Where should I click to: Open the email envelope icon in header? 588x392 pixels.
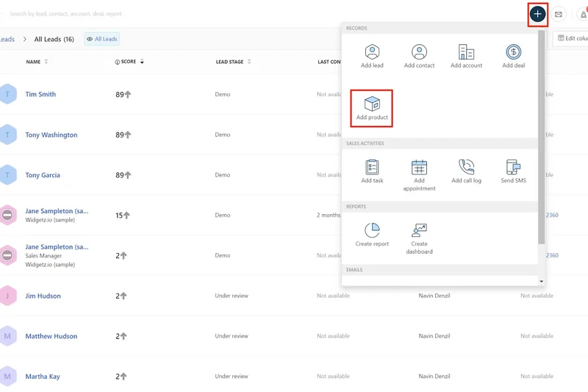tap(559, 14)
